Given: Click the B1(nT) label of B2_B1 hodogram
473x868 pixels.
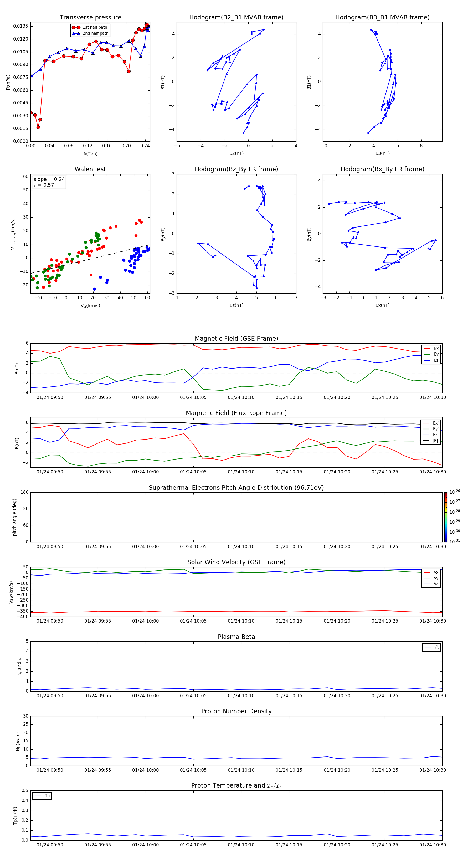Looking at the screenshot, I should tap(163, 82).
